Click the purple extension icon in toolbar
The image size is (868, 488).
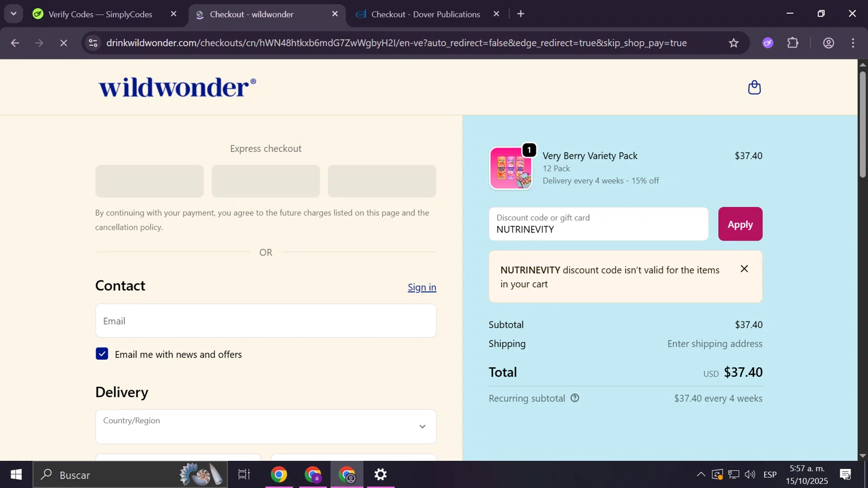[x=768, y=43]
